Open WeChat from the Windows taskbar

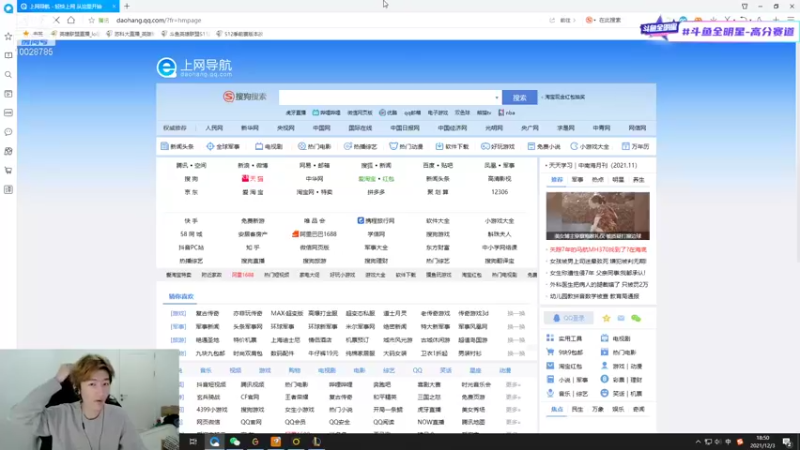[x=235, y=441]
